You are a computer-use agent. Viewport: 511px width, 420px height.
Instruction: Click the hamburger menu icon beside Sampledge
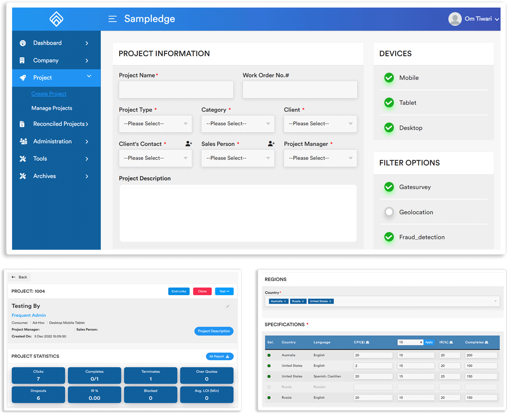point(112,19)
